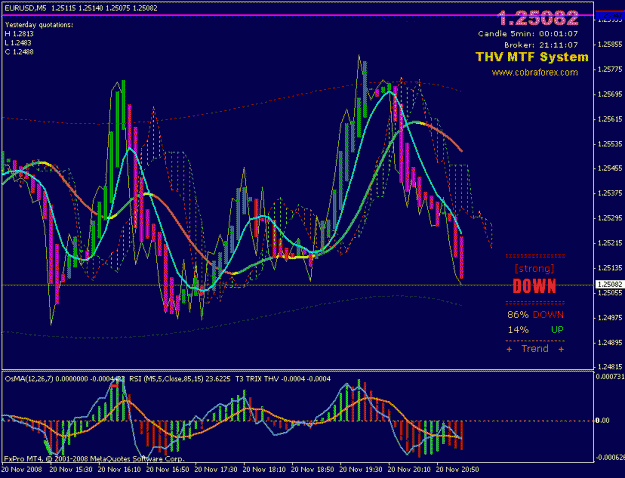Click the 0.00 indicator zero-level label
The image size is (625, 478).
(x=602, y=421)
